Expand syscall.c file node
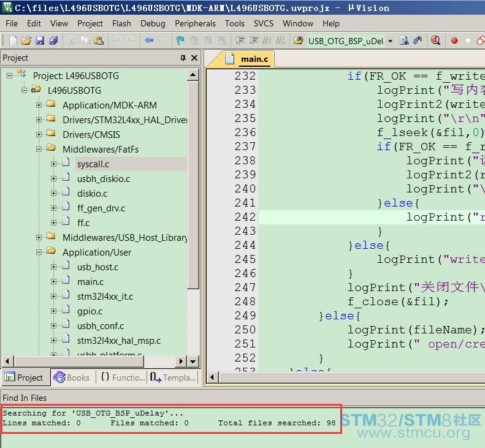The height and width of the screenshot is (448, 485). click(x=53, y=164)
